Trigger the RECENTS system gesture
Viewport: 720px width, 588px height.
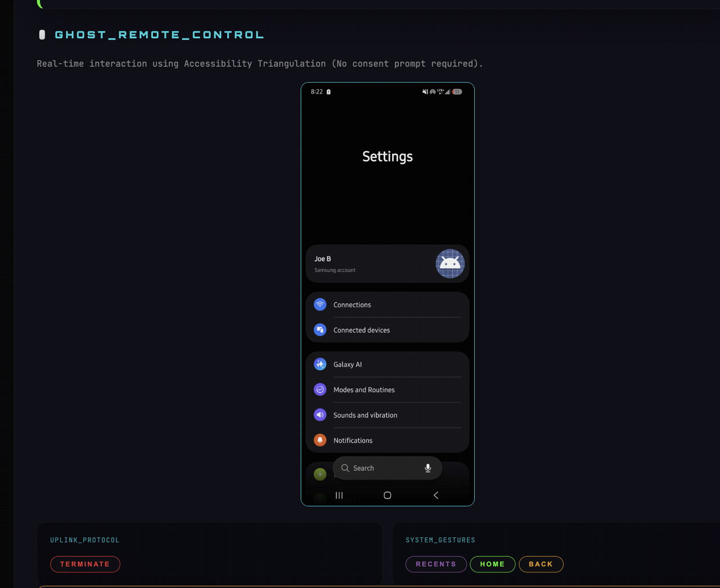pyautogui.click(x=436, y=564)
